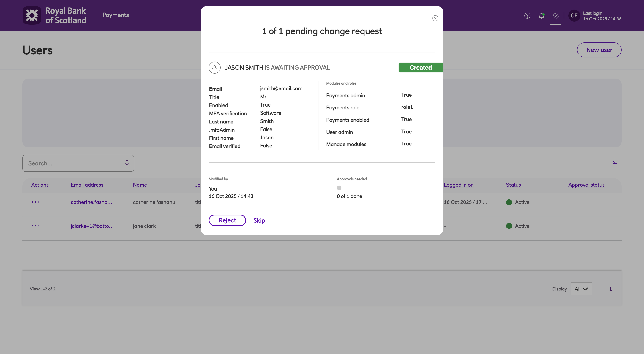Open actions menu for catherine fashanu
This screenshot has height=354, width=644.
[x=35, y=202]
